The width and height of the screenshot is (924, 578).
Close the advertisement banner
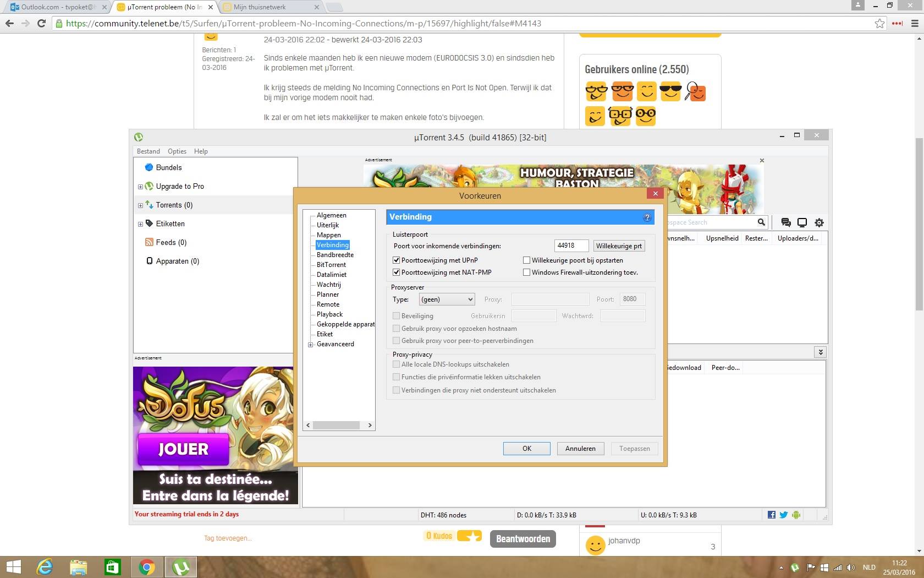pyautogui.click(x=762, y=160)
